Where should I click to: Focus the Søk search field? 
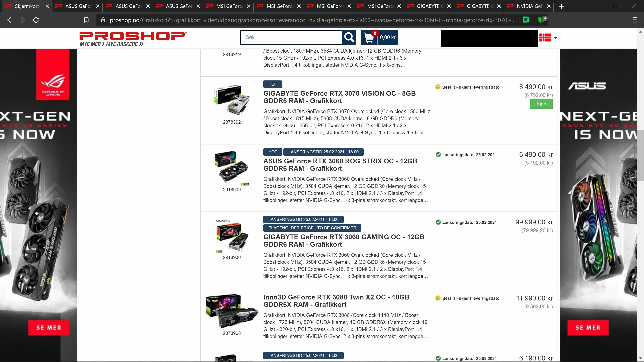[291, 38]
